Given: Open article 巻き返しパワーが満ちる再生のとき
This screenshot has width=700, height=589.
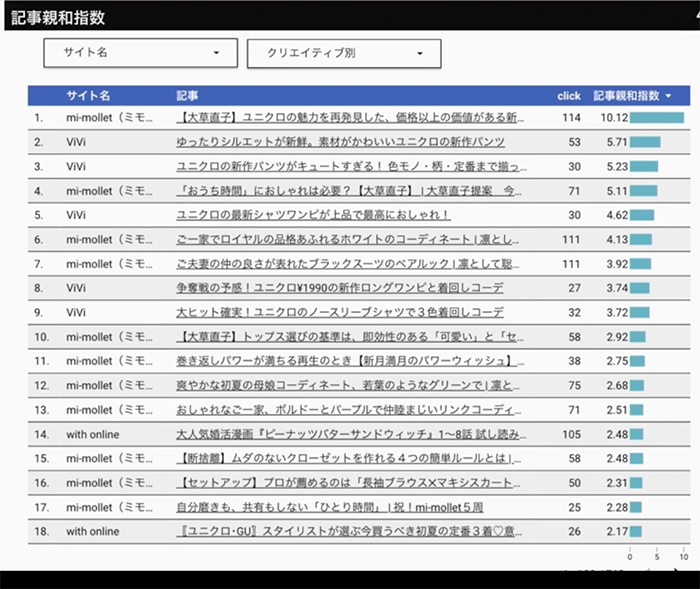Looking at the screenshot, I should (350, 361).
